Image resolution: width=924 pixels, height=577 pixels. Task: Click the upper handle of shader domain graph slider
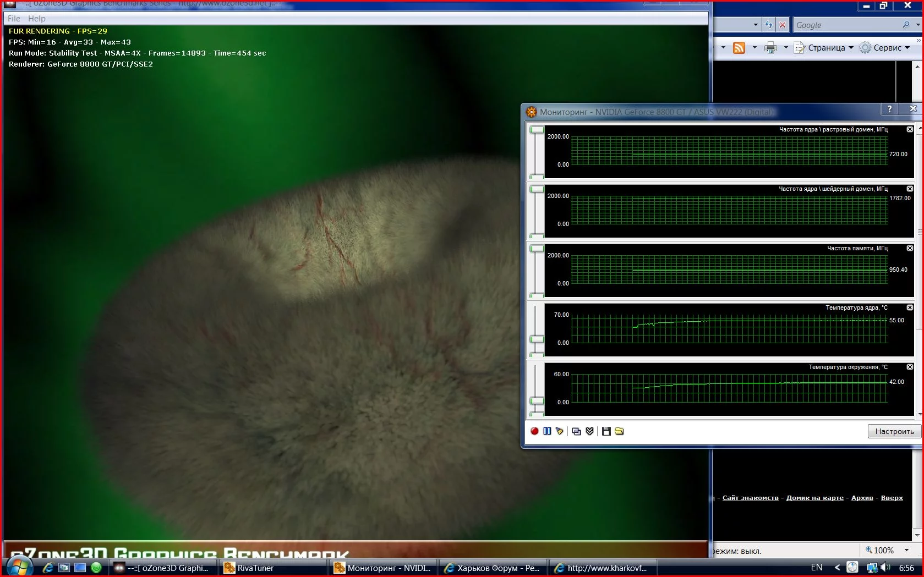pyautogui.click(x=537, y=189)
